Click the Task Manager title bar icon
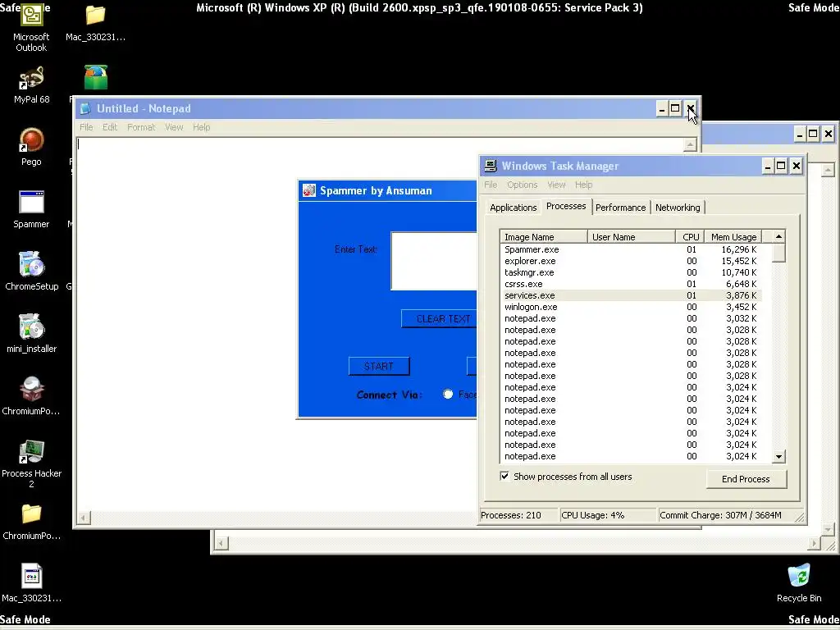Image resolution: width=840 pixels, height=630 pixels. (x=491, y=166)
